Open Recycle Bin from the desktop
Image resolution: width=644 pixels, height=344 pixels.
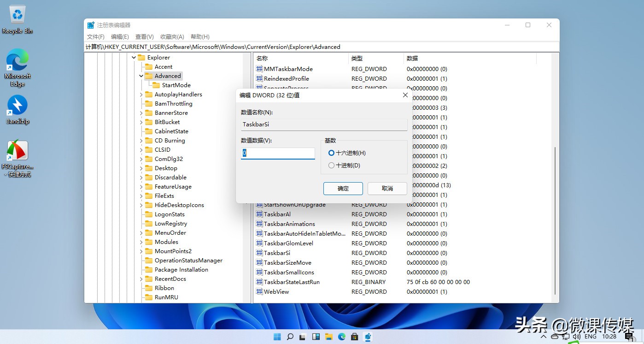[17, 15]
